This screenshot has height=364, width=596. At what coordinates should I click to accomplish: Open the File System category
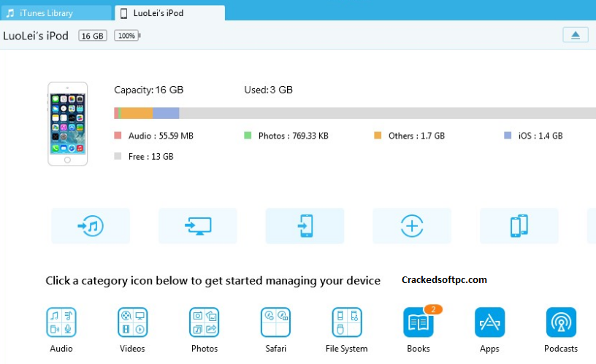(347, 330)
